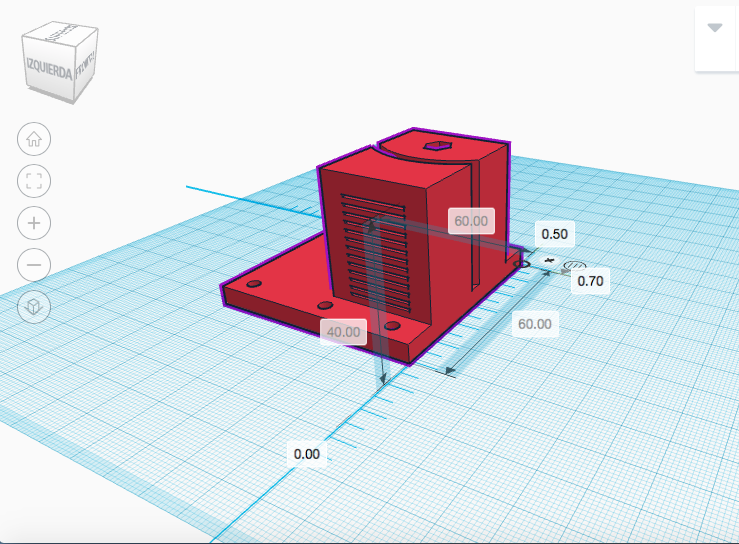Edit the 40.00 height dimension

click(344, 332)
